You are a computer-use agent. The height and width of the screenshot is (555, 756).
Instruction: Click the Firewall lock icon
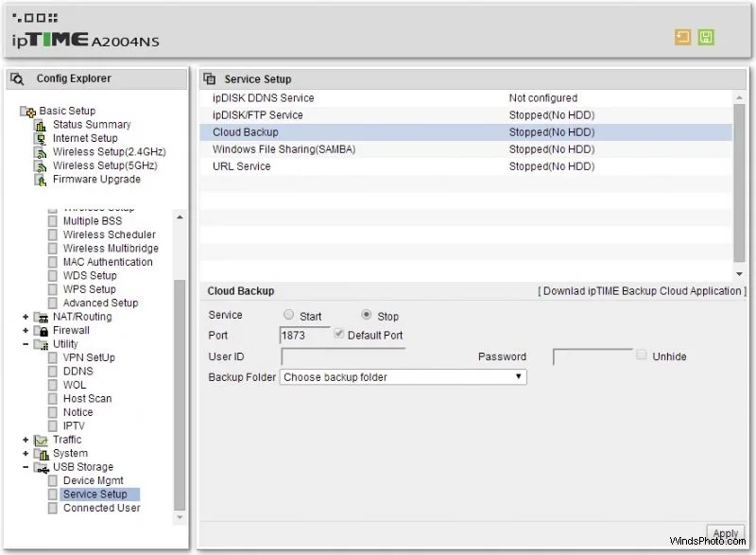(42, 331)
